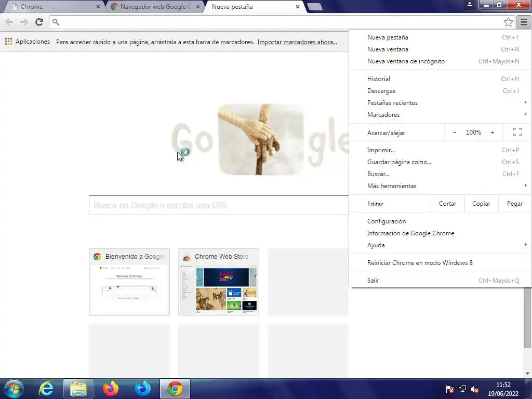Choose Buscar... from the menu
532x399 pixels.
pyautogui.click(x=440, y=174)
